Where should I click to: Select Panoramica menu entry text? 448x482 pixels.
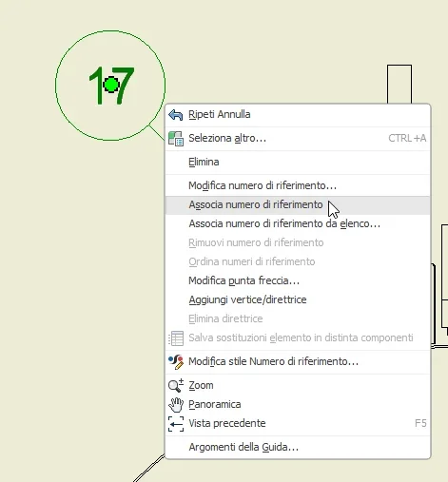[x=215, y=404]
